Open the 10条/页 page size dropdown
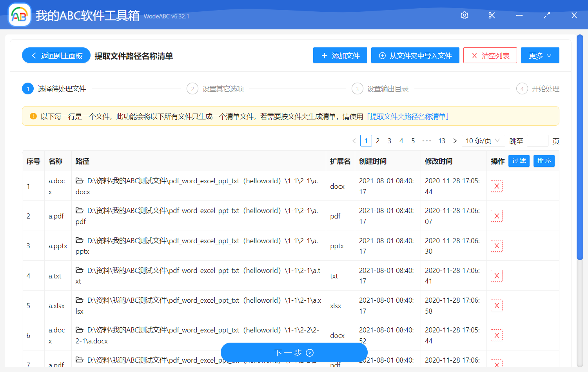Image resolution: width=588 pixels, height=372 pixels. (x=483, y=140)
